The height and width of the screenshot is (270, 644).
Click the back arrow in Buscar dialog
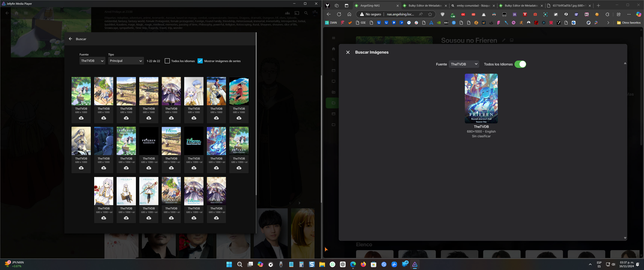coord(71,39)
